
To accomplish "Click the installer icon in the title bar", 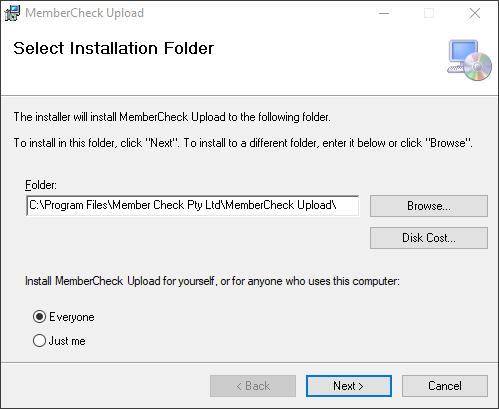I will pyautogui.click(x=12, y=13).
